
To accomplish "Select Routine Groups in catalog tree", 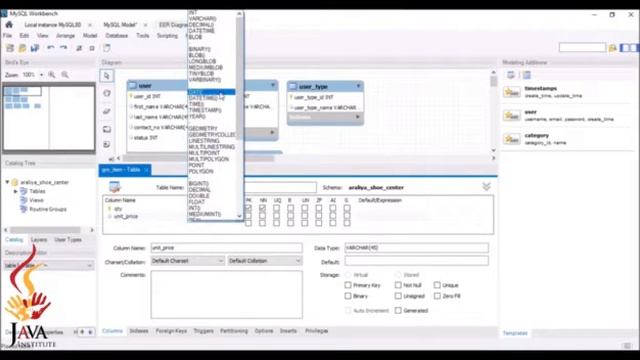I will (x=48, y=209).
